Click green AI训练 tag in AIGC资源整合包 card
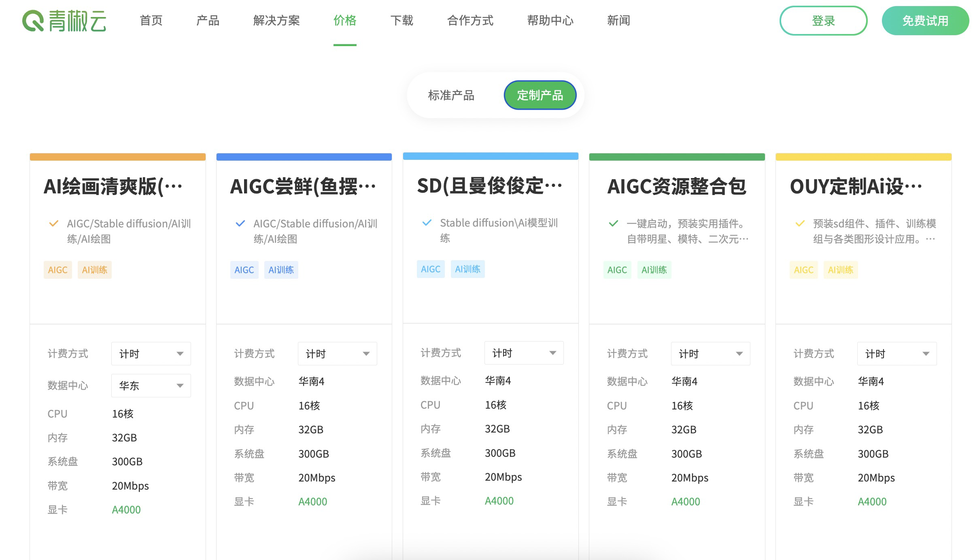 tap(654, 270)
